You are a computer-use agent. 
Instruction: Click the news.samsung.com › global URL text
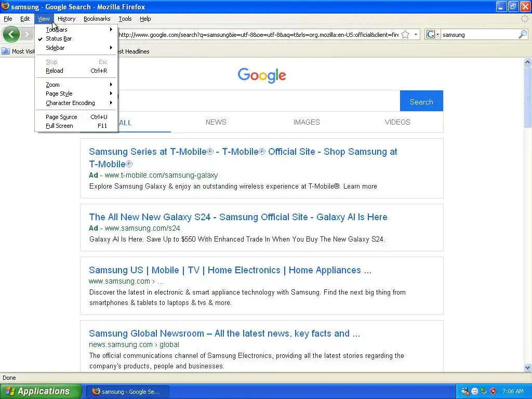134,345
